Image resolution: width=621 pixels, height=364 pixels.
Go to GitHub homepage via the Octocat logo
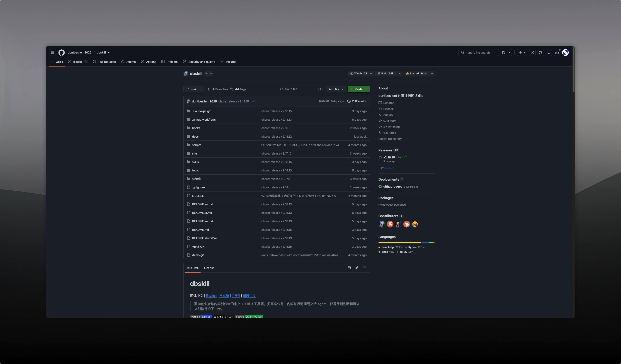[62, 52]
